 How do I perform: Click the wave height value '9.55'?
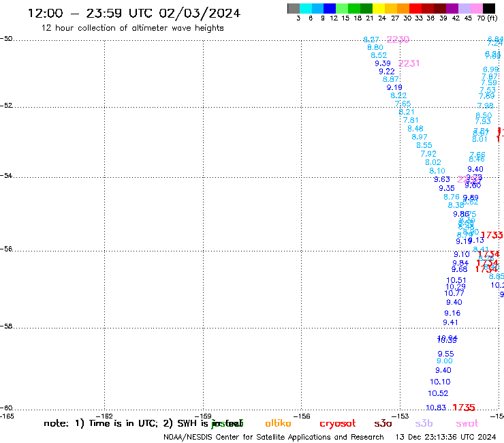click(x=446, y=354)
